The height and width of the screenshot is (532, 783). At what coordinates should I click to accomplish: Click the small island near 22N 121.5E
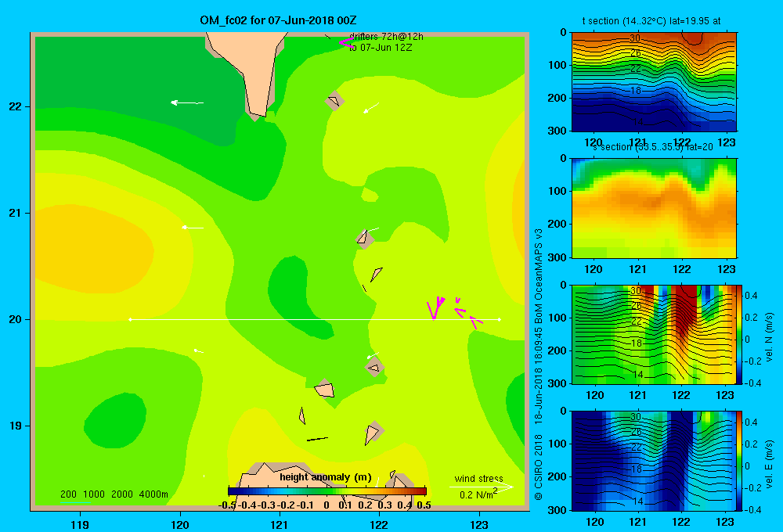coord(334,101)
